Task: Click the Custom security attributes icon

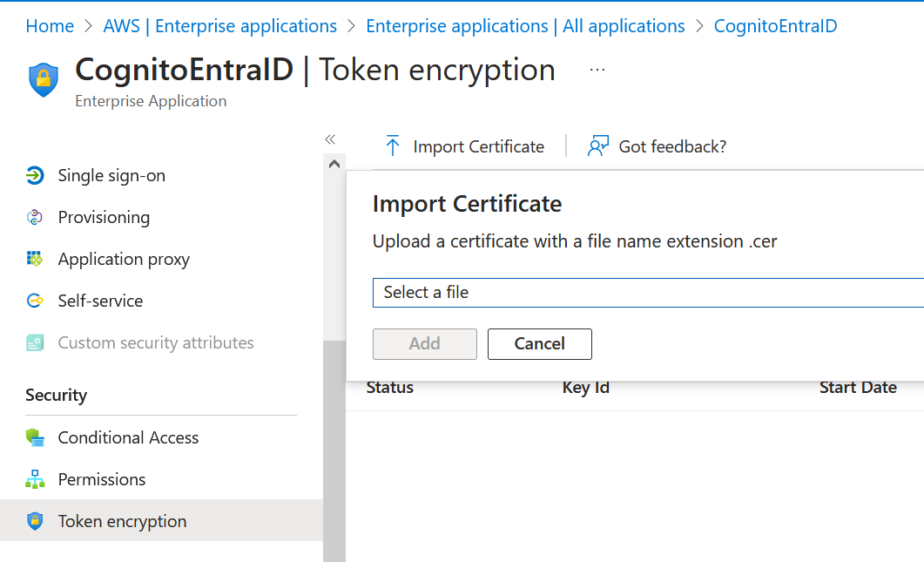Action: 35,342
